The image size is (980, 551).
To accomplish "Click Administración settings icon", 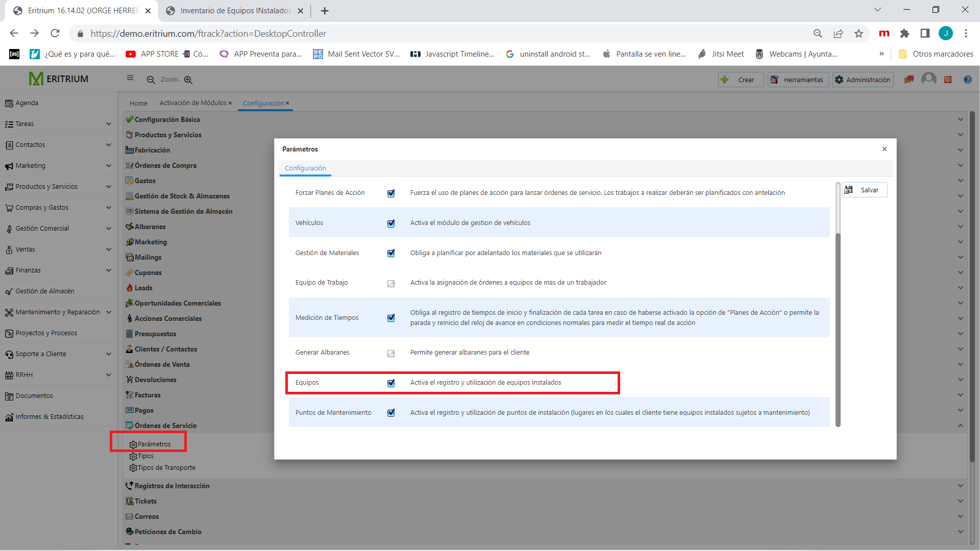I will [x=840, y=80].
